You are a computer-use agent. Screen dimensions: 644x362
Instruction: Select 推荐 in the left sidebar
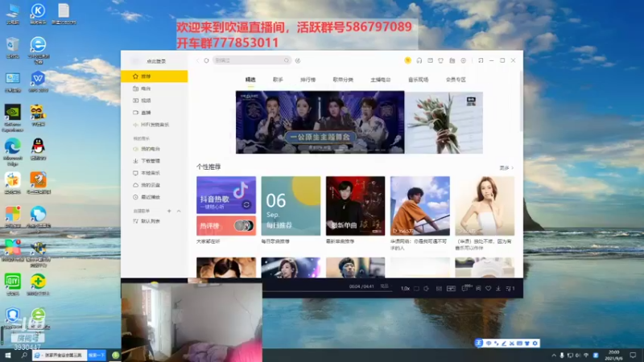click(x=155, y=76)
